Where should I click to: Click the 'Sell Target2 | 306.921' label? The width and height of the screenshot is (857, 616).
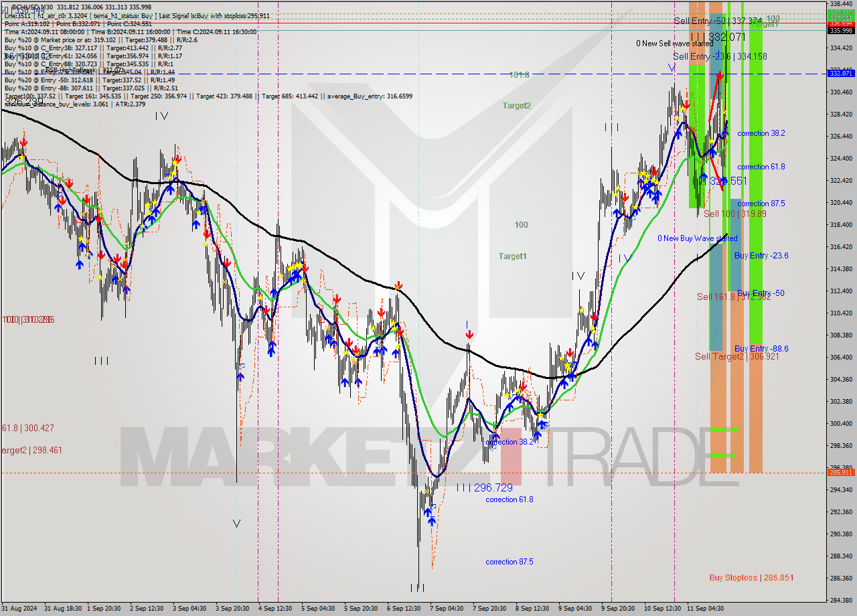coord(736,356)
